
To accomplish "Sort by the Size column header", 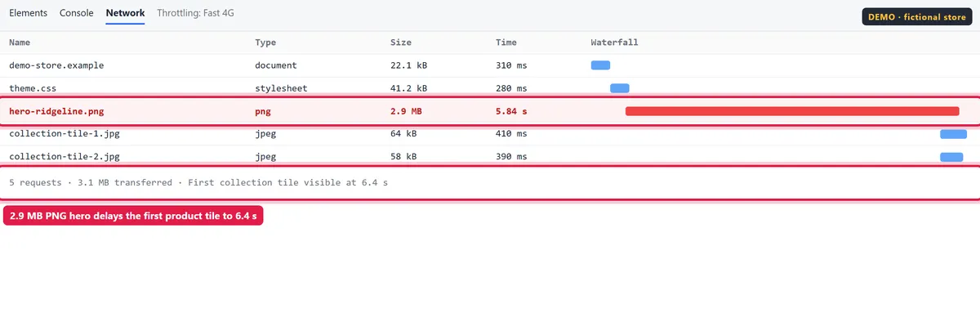I will (x=401, y=42).
